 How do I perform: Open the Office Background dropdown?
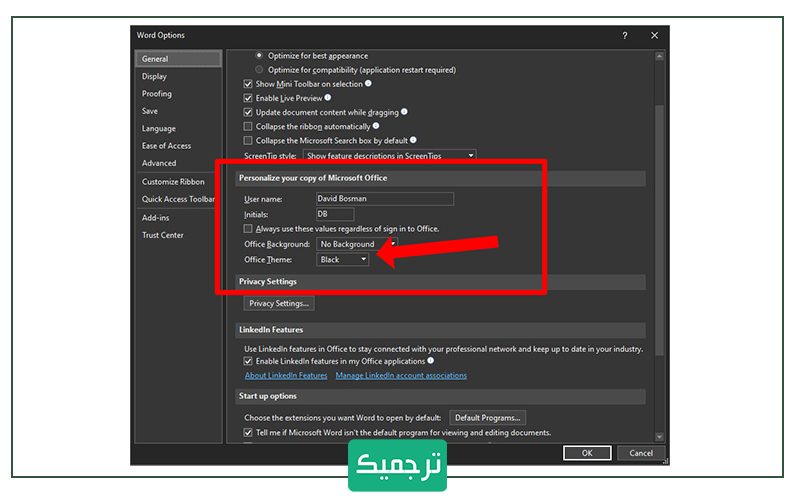pyautogui.click(x=357, y=244)
